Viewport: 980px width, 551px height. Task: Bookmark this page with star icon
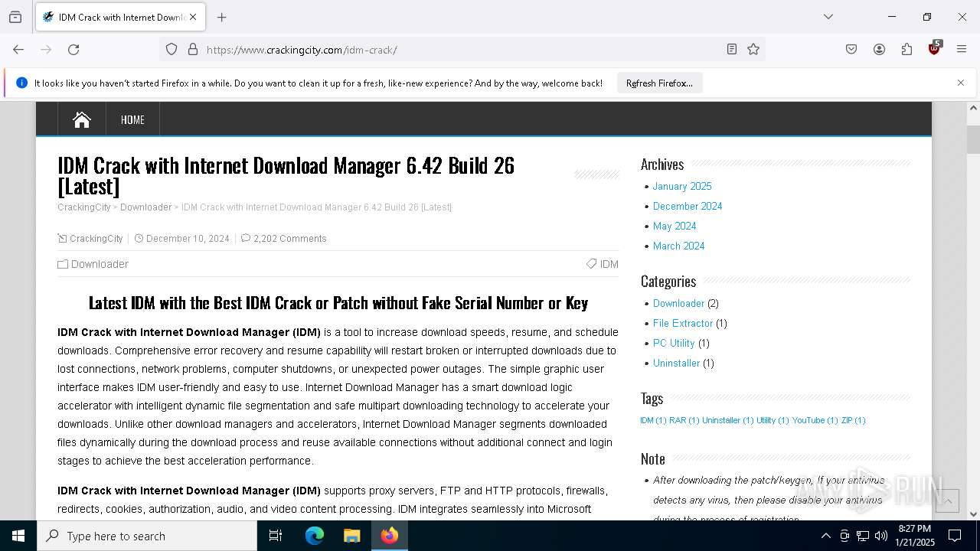(753, 50)
